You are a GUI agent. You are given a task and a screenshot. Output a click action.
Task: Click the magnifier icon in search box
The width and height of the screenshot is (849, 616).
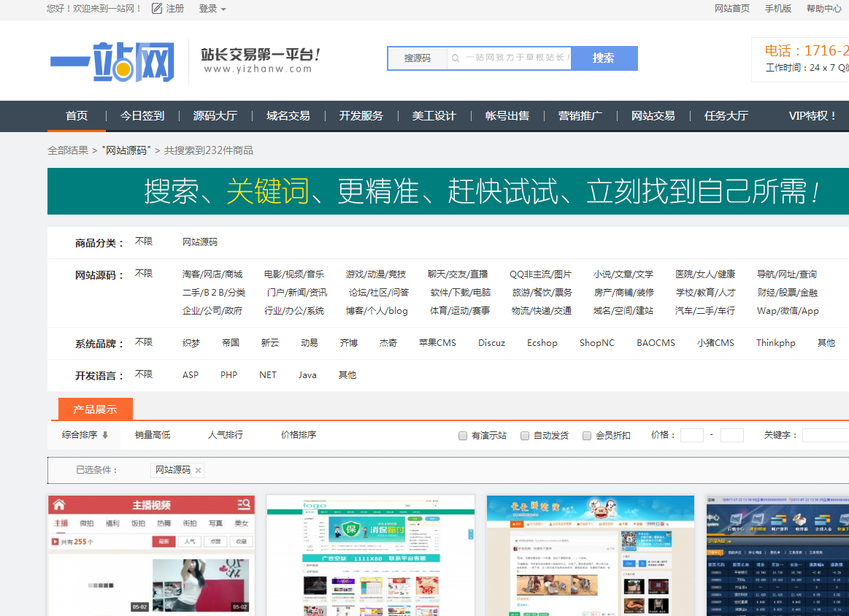pyautogui.click(x=456, y=58)
